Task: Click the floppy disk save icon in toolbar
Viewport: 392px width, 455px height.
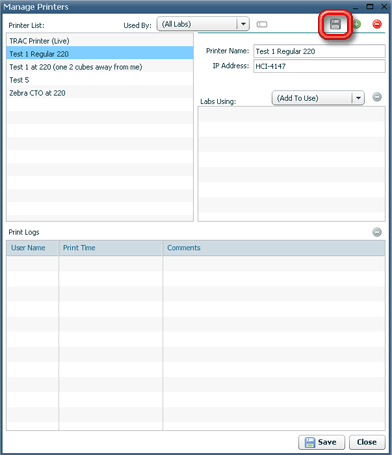Action: [335, 24]
